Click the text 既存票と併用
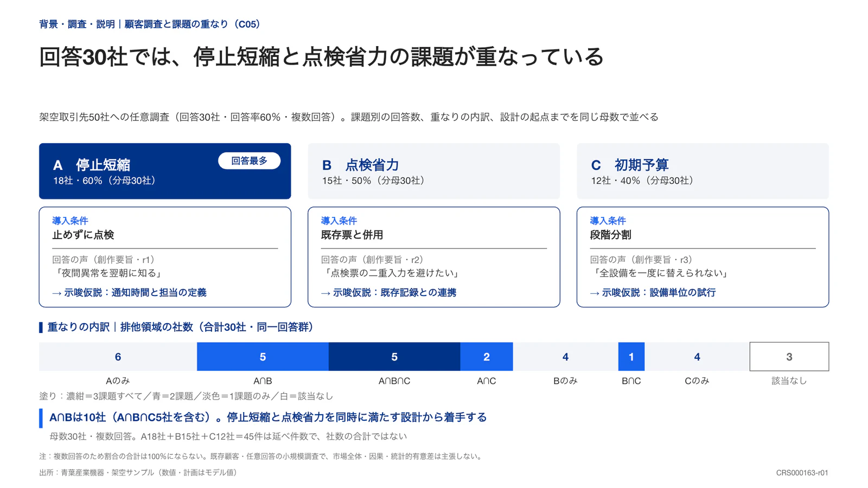This screenshot has height=488, width=868. [x=352, y=235]
